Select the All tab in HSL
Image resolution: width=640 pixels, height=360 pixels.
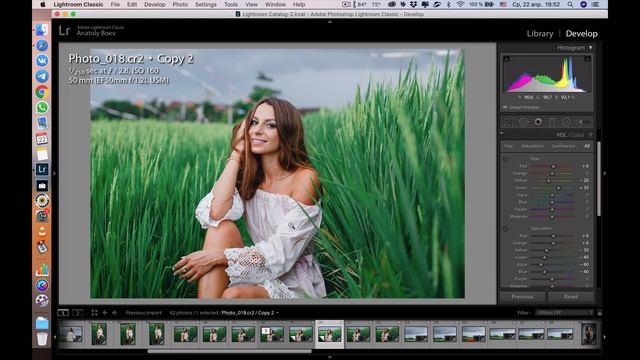coord(587,146)
